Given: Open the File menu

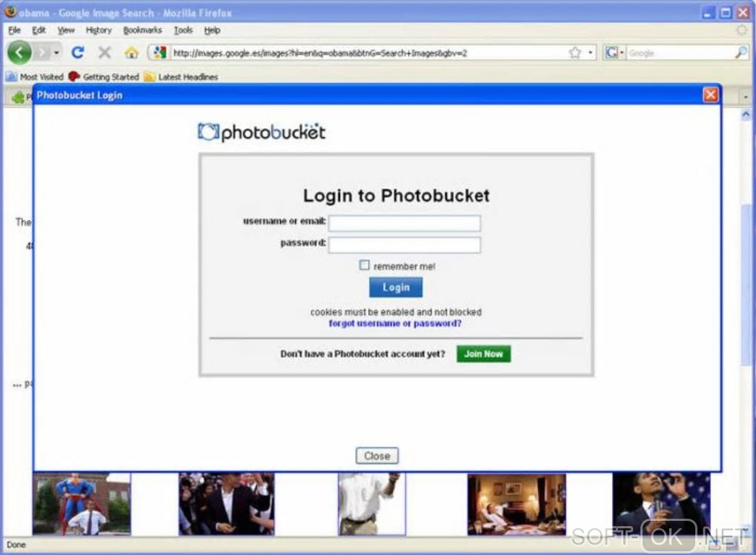Looking at the screenshot, I should coord(15,30).
